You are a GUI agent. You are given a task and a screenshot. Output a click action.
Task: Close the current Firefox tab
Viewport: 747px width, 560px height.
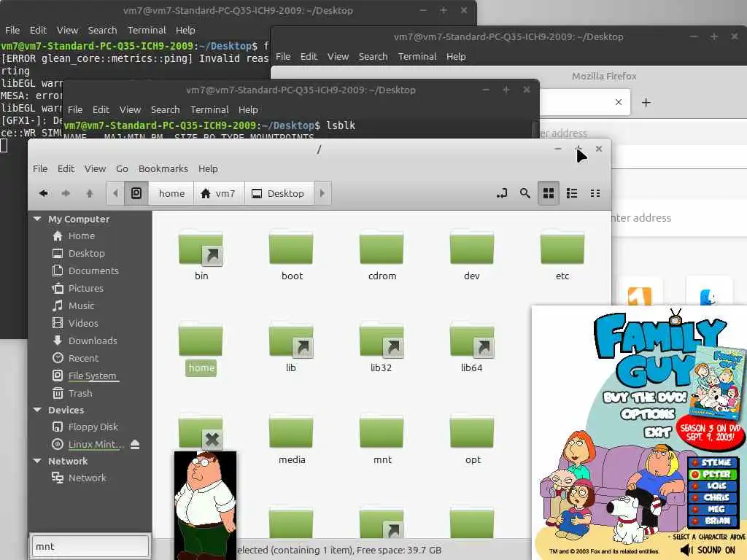tap(619, 102)
